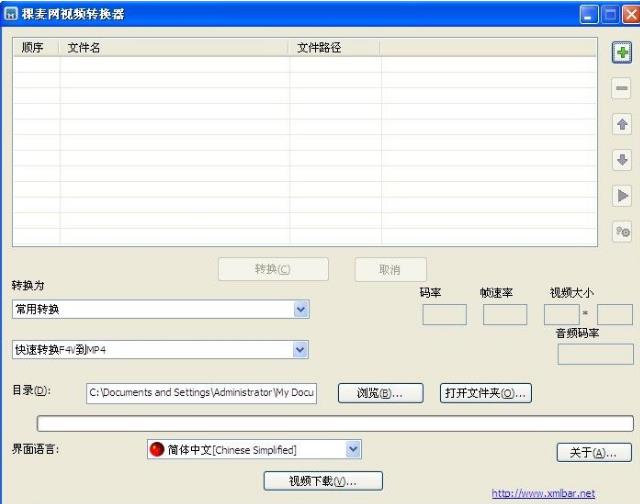Click the 关于 about button
This screenshot has width=640, height=504.
(x=593, y=453)
